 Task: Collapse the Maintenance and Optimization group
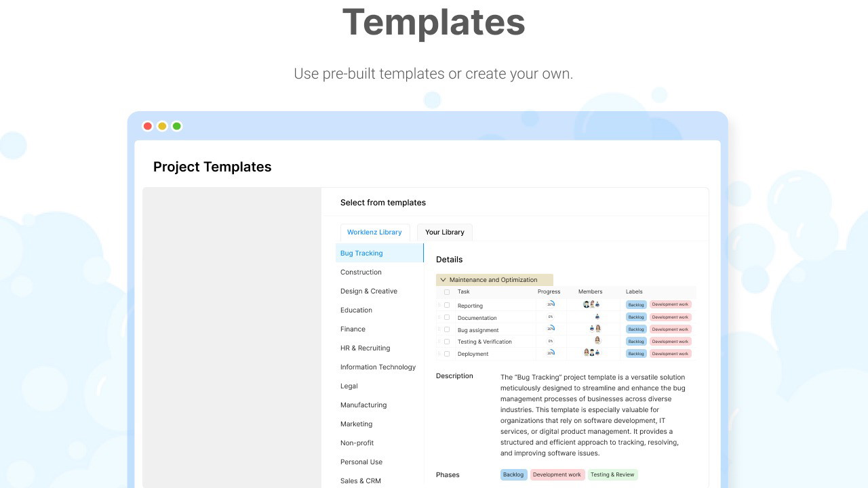[x=443, y=280]
